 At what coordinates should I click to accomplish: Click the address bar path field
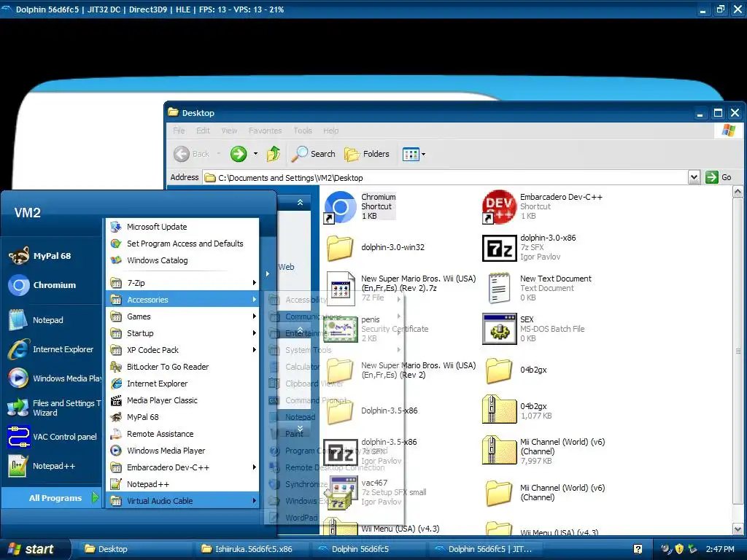[x=446, y=178]
